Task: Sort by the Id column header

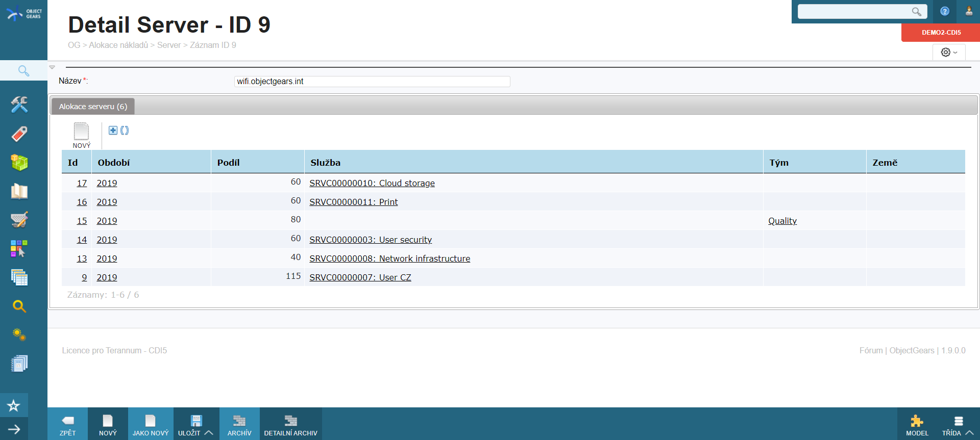Action: tap(73, 163)
